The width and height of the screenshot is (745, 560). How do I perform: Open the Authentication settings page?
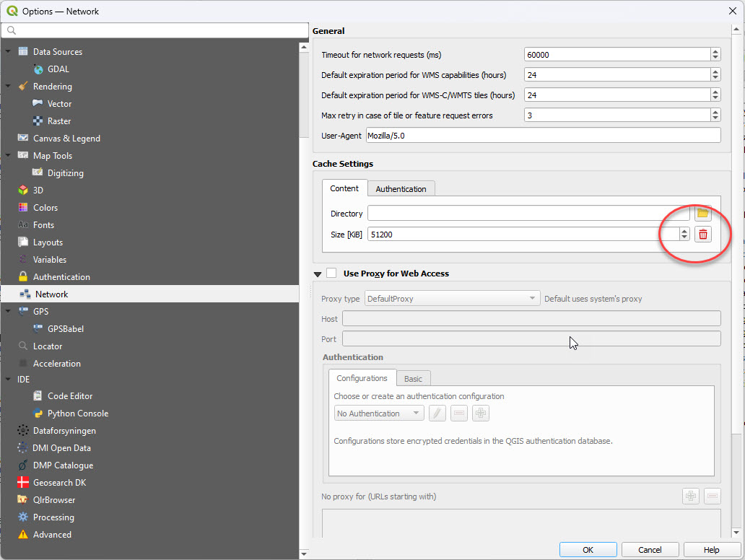point(61,277)
